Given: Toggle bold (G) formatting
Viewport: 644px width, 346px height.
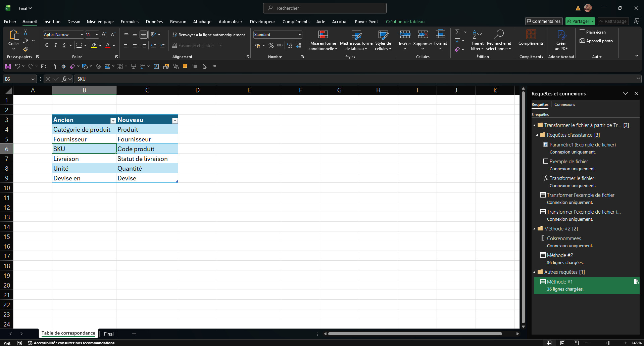Looking at the screenshot, I should [47, 45].
